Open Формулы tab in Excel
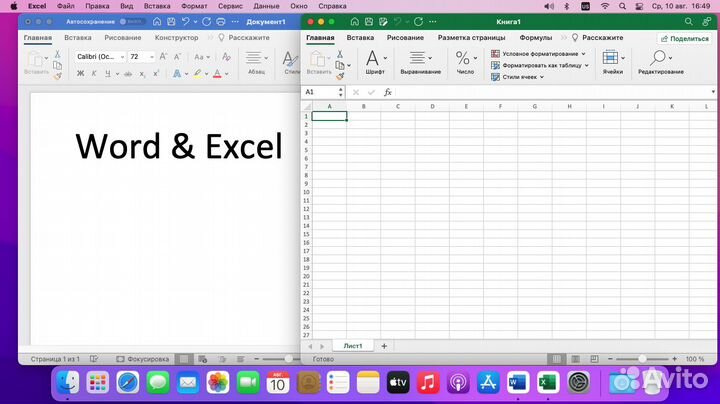The height and width of the screenshot is (404, 720). 535,38
